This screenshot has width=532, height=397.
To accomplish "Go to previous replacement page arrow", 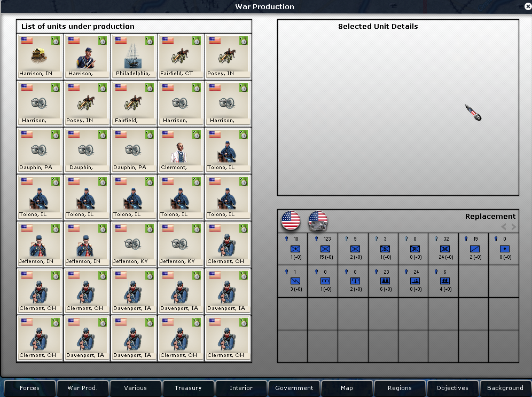I will click(x=504, y=227).
